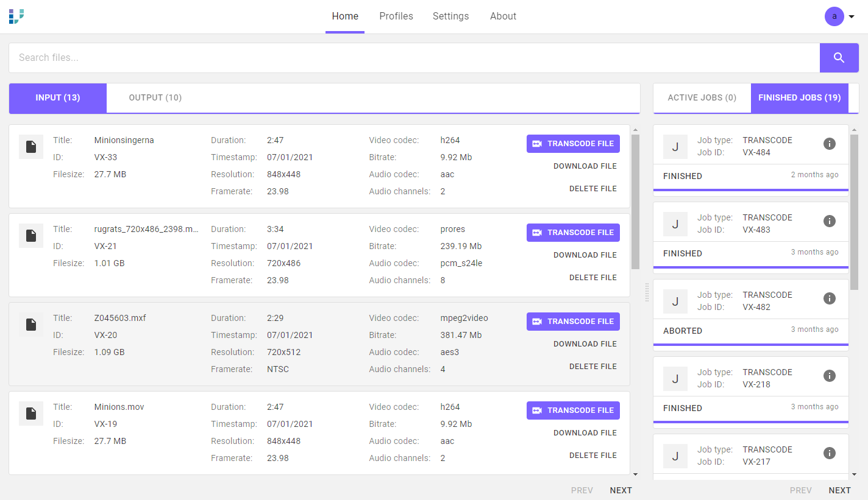Click the video camera icon on Minions.mov transcode button
Viewport: 868px width, 500px height.
tap(538, 410)
